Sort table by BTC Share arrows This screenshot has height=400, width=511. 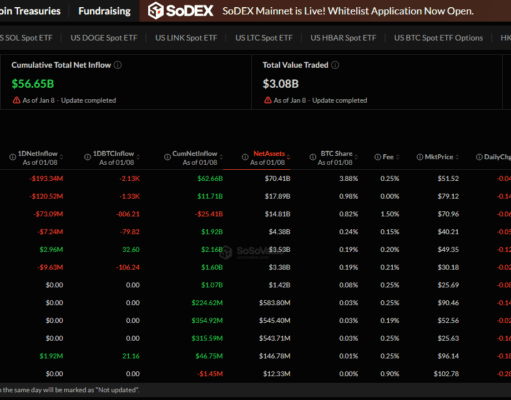tap(356, 157)
